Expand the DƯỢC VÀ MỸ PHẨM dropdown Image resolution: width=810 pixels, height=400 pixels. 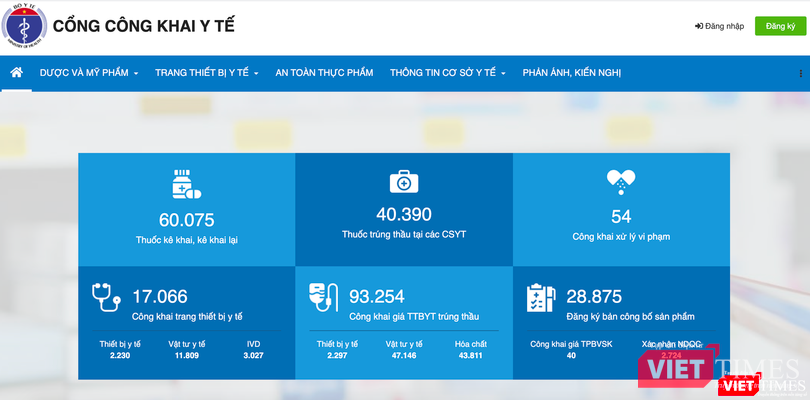tap(89, 73)
